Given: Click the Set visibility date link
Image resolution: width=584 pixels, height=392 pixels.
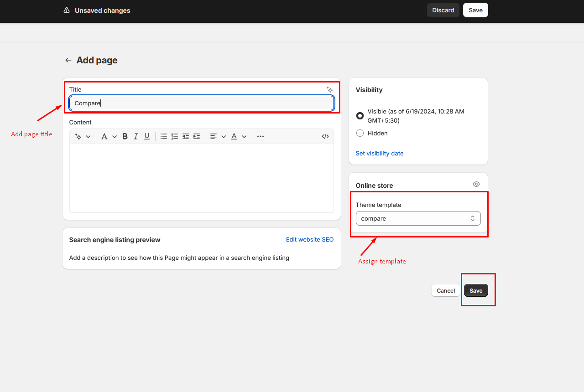Looking at the screenshot, I should click(x=380, y=153).
